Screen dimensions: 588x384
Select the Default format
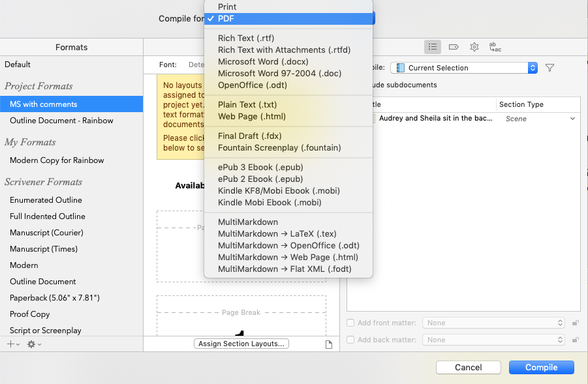click(x=71, y=65)
